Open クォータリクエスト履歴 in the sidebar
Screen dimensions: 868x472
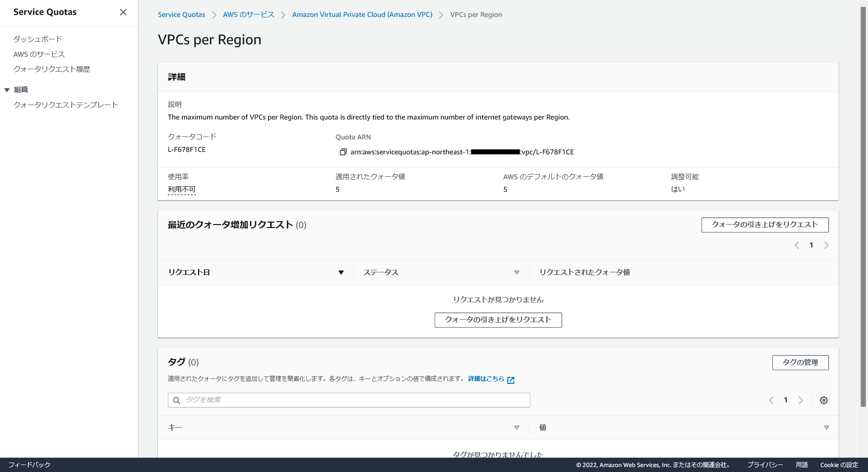pos(52,69)
